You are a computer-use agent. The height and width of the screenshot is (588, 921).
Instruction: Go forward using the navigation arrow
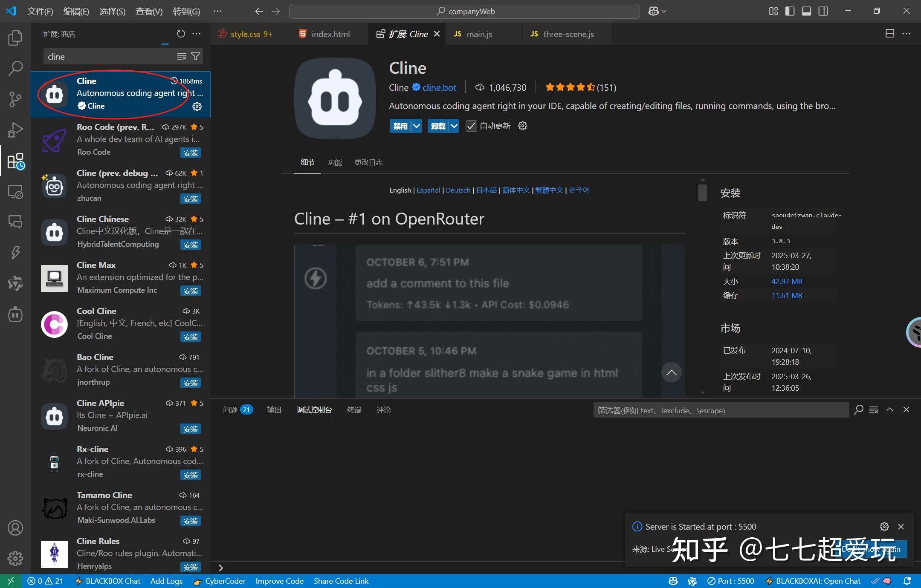point(276,11)
